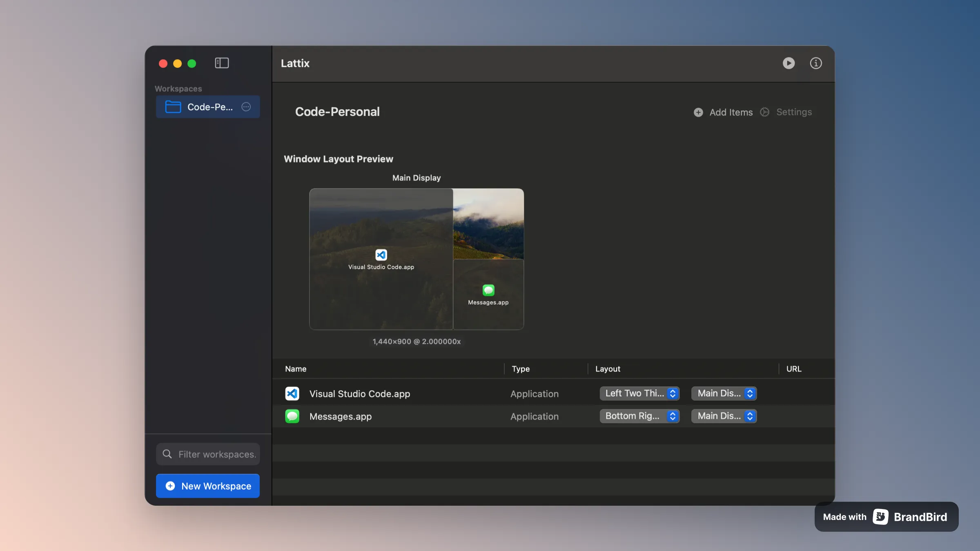Run the Code-Personal workspace with the play icon
The width and height of the screenshot is (980, 551).
[x=789, y=63]
